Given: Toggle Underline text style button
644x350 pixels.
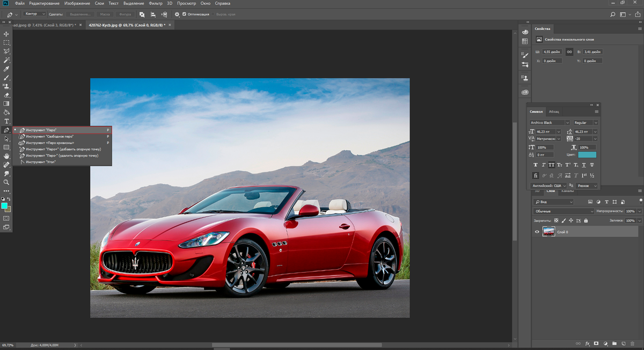Looking at the screenshot, I should (584, 165).
